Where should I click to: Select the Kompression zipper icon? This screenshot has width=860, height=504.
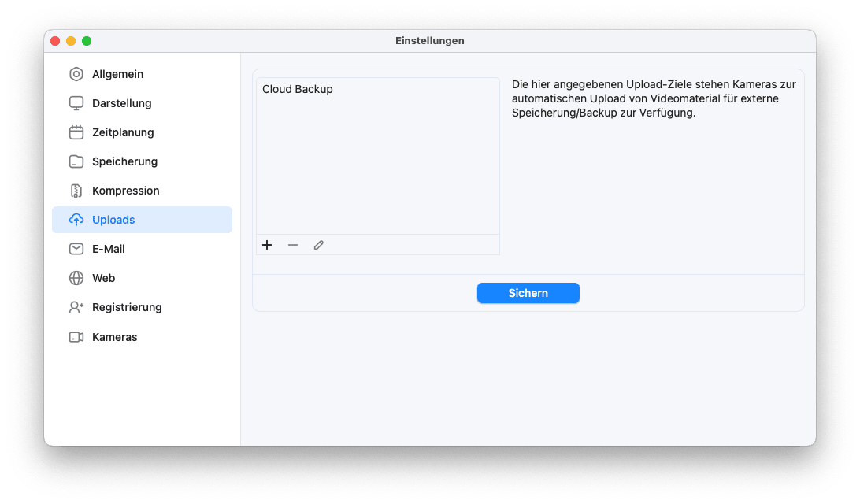(76, 190)
